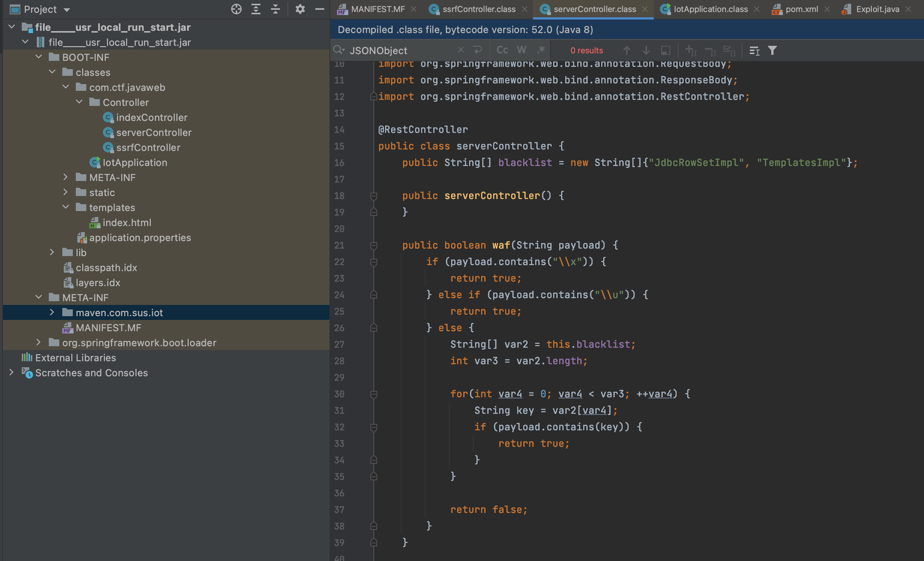Viewport: 924px width, 561px height.
Task: Switch to pom.xml tab
Action: [x=802, y=9]
